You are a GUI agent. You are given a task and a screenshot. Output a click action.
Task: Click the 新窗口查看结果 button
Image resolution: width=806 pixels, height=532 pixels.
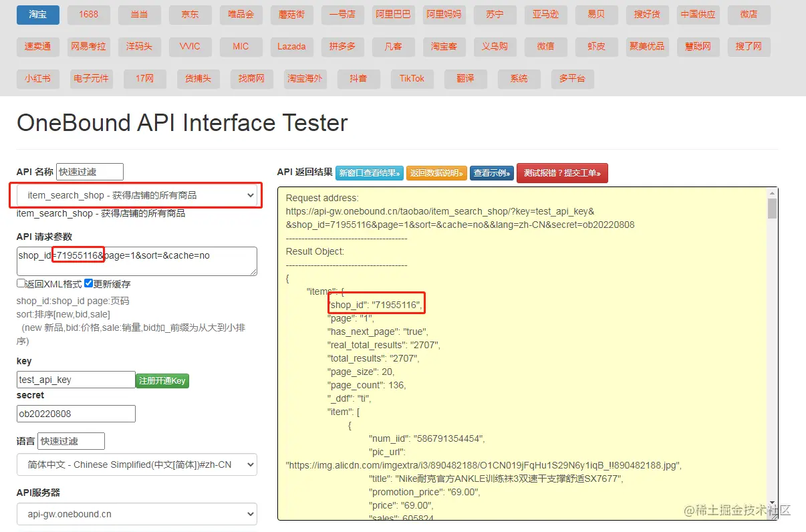[x=370, y=173]
